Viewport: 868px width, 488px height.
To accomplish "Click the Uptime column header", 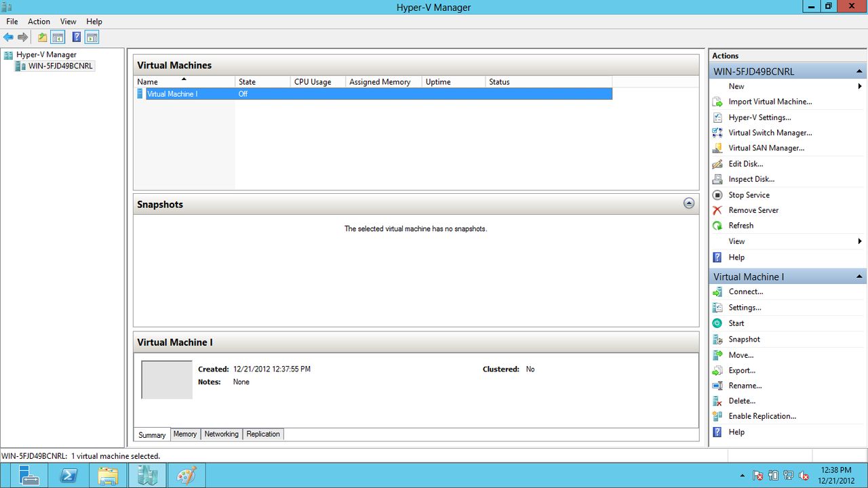I will point(454,82).
